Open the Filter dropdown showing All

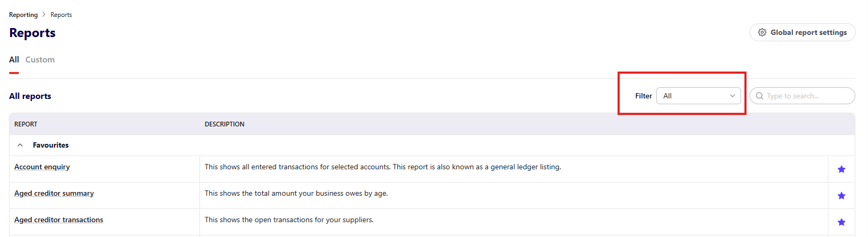tap(698, 96)
